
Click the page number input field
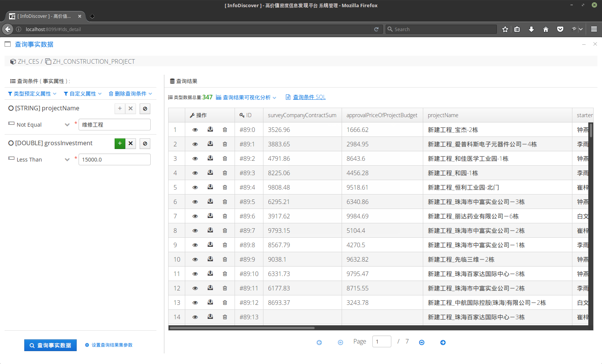tap(381, 342)
